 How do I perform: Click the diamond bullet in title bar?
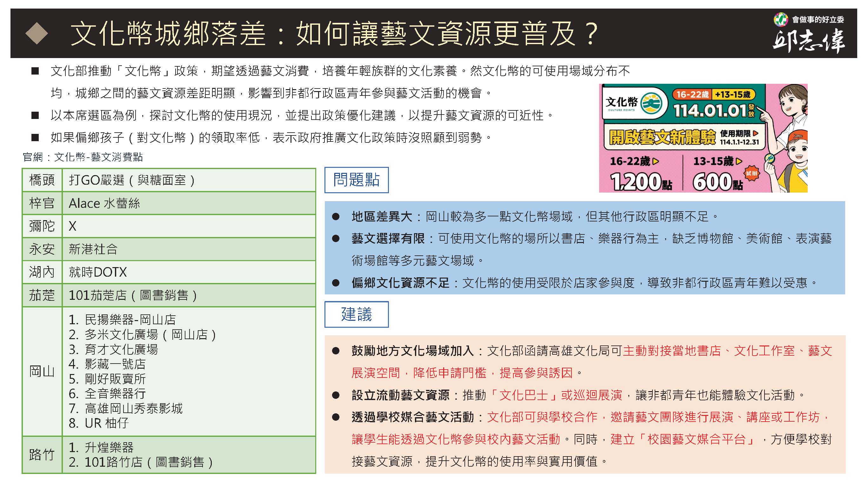36,34
